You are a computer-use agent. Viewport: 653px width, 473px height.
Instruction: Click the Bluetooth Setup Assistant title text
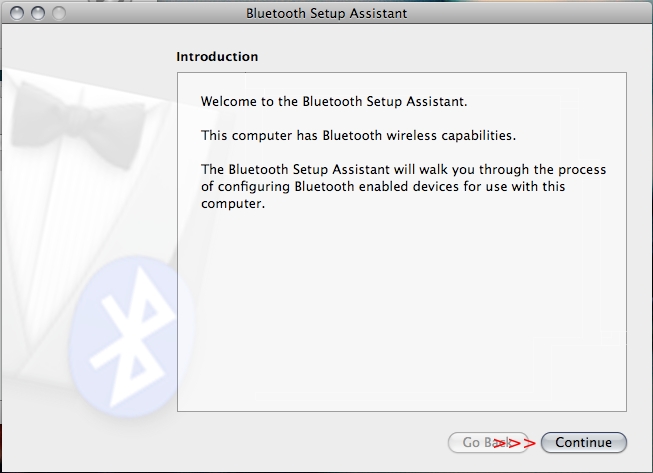(x=326, y=13)
